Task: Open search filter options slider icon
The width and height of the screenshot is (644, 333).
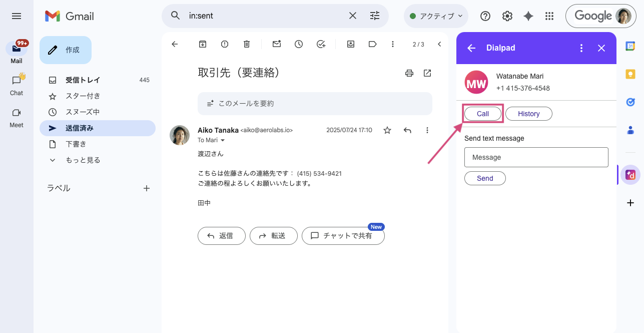Action: tap(375, 16)
